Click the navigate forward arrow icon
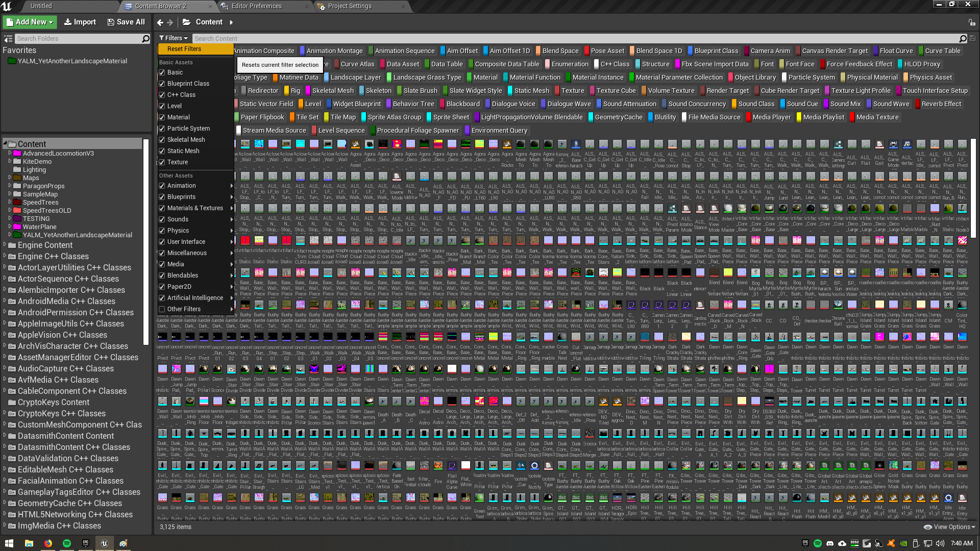 (170, 22)
